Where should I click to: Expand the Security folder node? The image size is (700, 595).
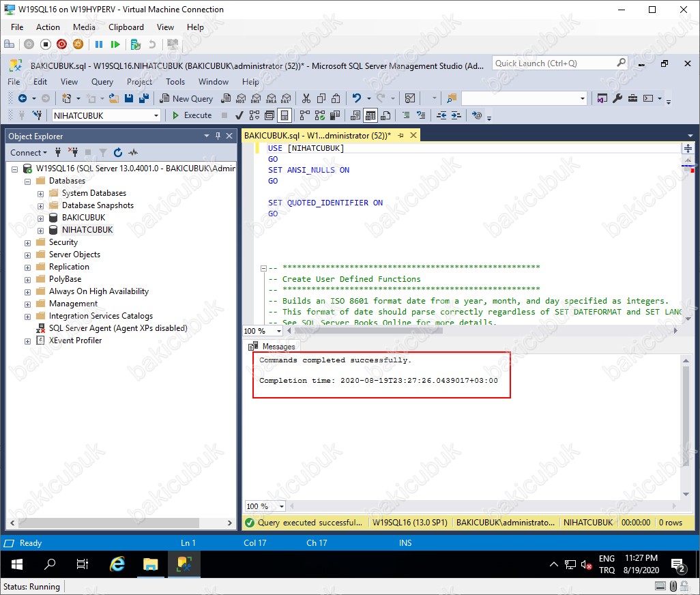[x=28, y=242]
